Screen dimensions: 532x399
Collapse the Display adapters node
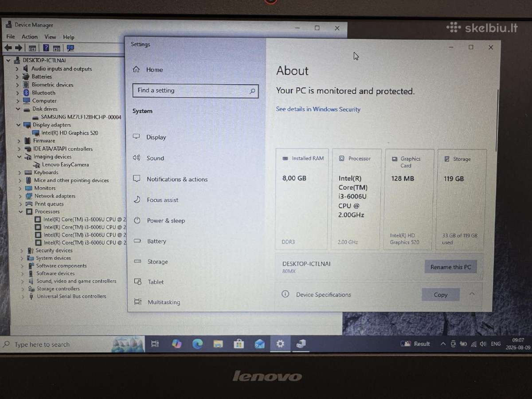point(18,125)
